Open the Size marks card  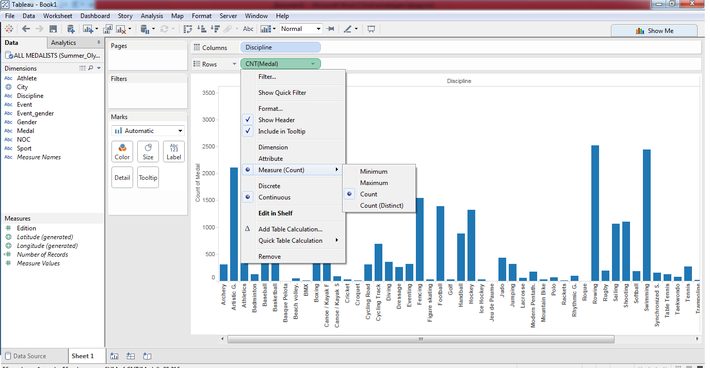pyautogui.click(x=148, y=152)
